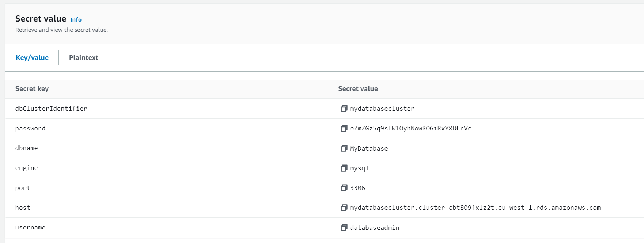644x243 pixels.
Task: Click the dbClusterIdentifier key name
Action: point(51,109)
